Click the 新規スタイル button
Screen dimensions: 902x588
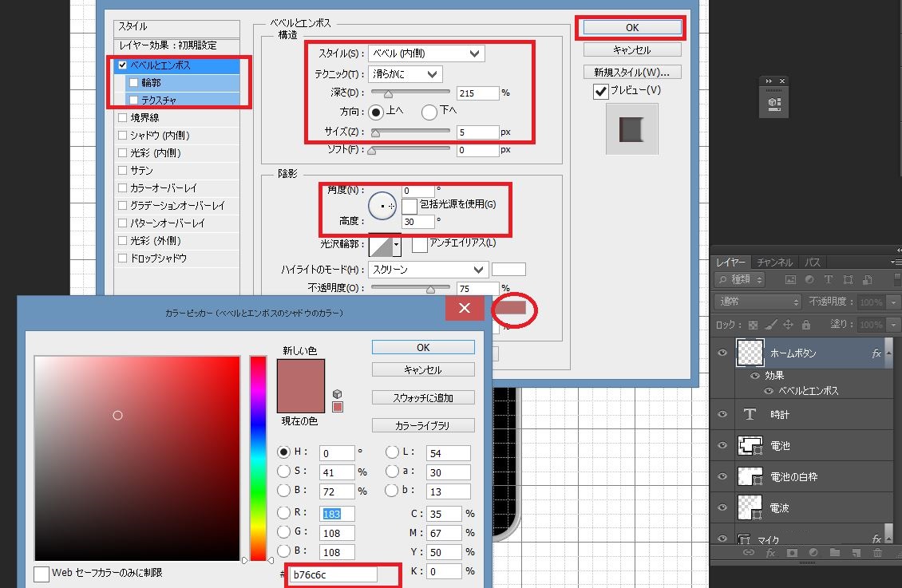pyautogui.click(x=631, y=73)
